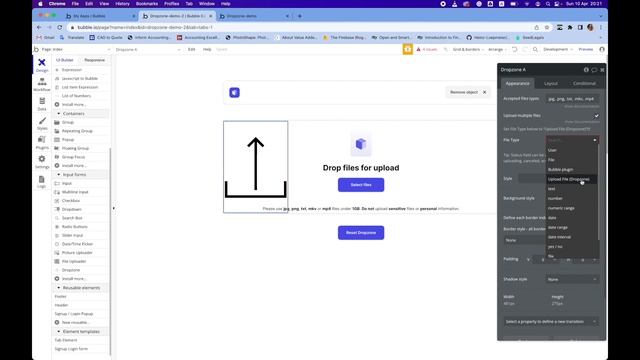Open the Arrange dropdown

497,49
